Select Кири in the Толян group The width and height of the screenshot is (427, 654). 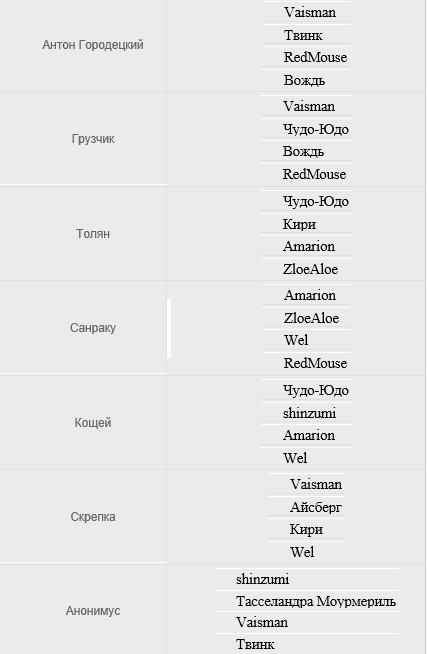299,224
